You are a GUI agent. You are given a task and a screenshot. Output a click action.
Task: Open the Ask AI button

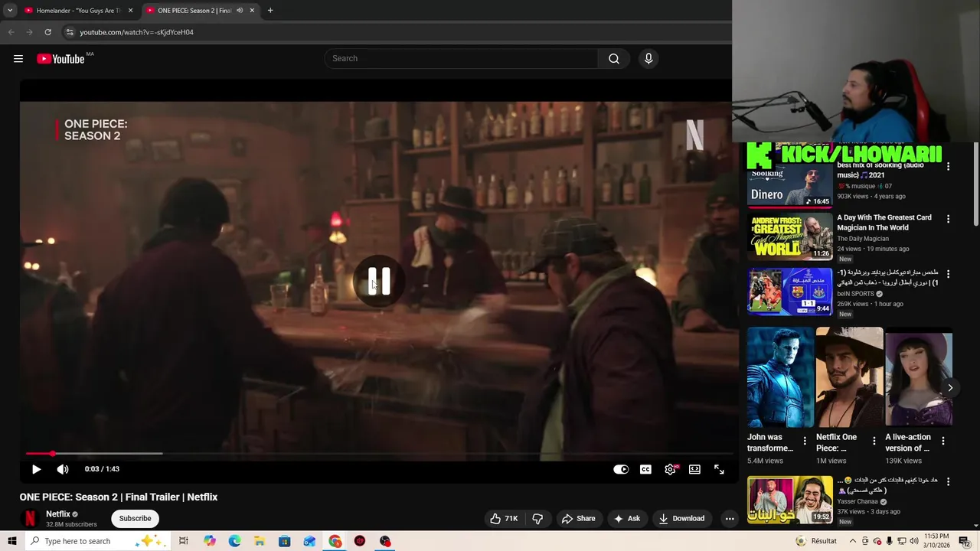pyautogui.click(x=626, y=518)
